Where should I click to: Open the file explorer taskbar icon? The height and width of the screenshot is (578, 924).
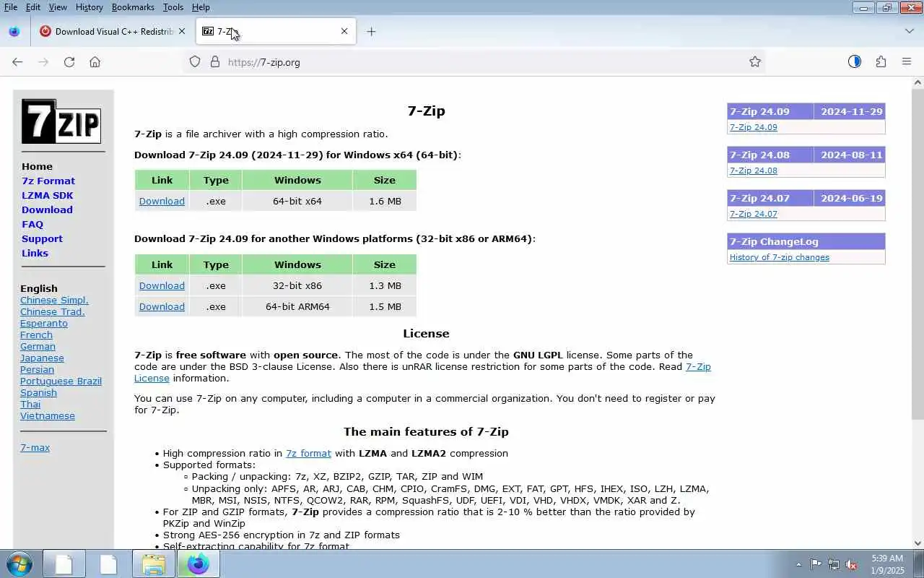(154, 564)
